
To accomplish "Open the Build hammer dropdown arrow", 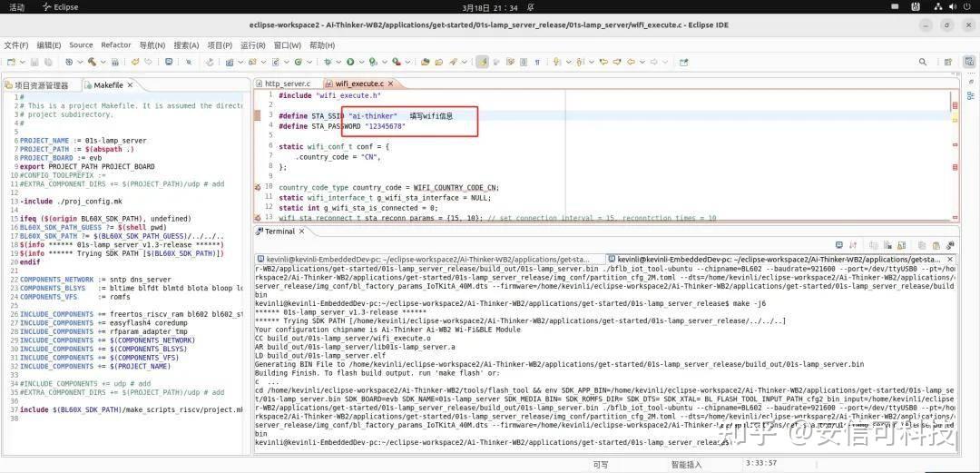I will [103, 62].
